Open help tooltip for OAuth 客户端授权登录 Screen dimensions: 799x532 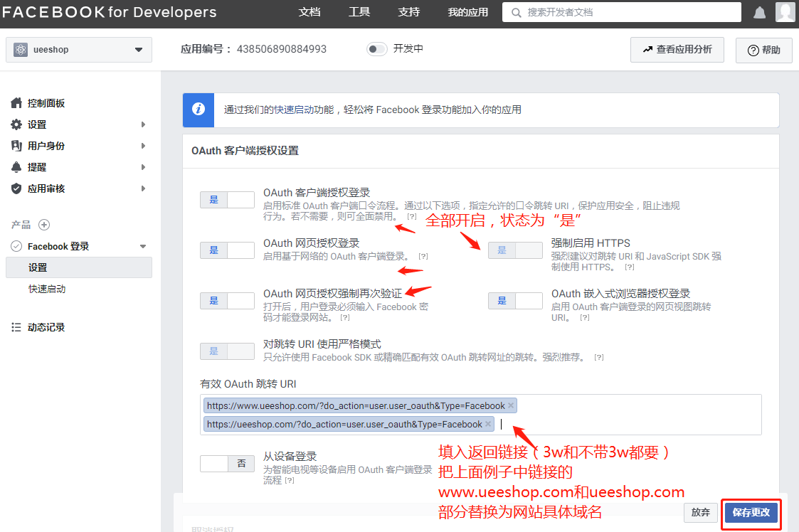[412, 217]
